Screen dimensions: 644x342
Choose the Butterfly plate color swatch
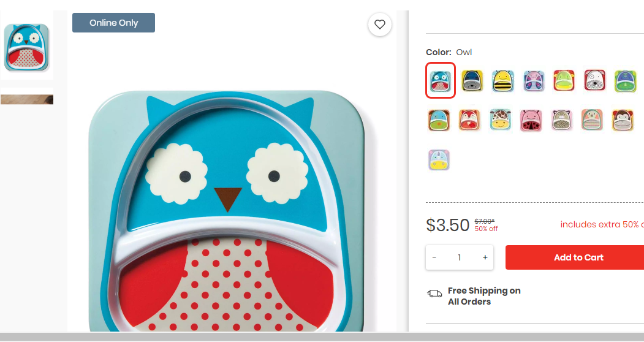point(534,80)
